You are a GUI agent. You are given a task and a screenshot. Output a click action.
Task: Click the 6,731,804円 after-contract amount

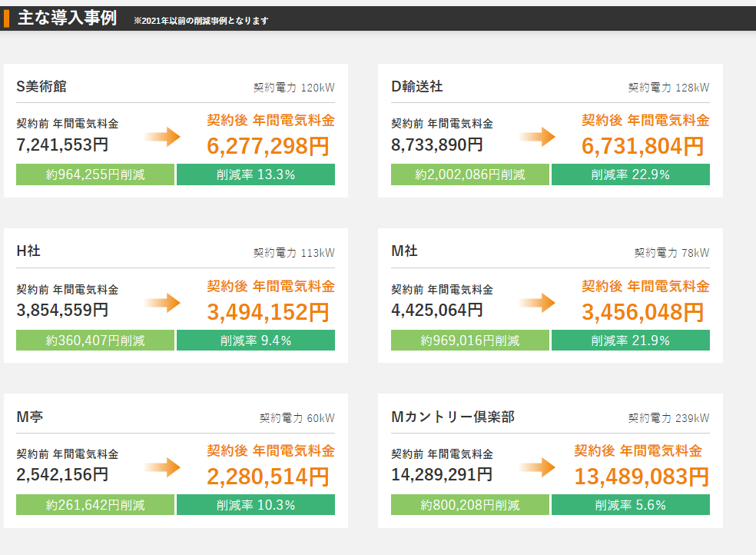[643, 146]
